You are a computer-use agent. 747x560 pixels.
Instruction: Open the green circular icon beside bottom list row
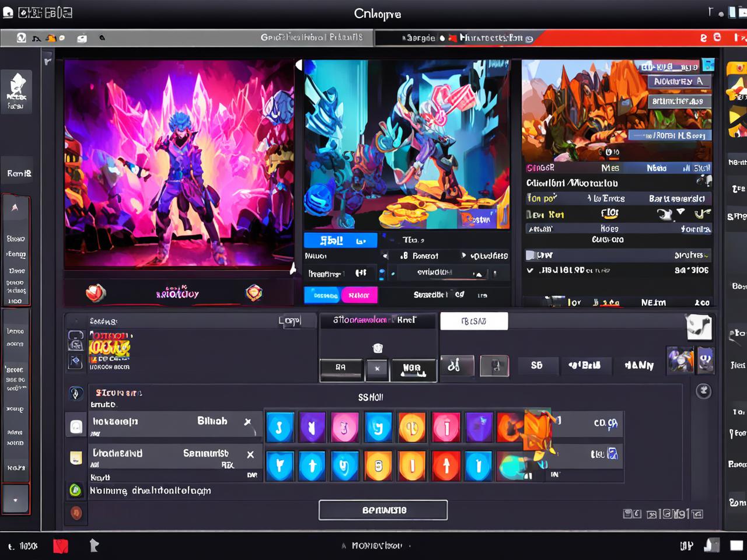[x=75, y=490]
